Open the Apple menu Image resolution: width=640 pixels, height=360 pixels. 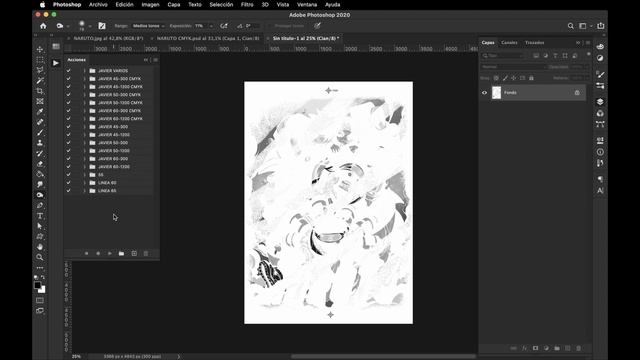click(x=42, y=4)
